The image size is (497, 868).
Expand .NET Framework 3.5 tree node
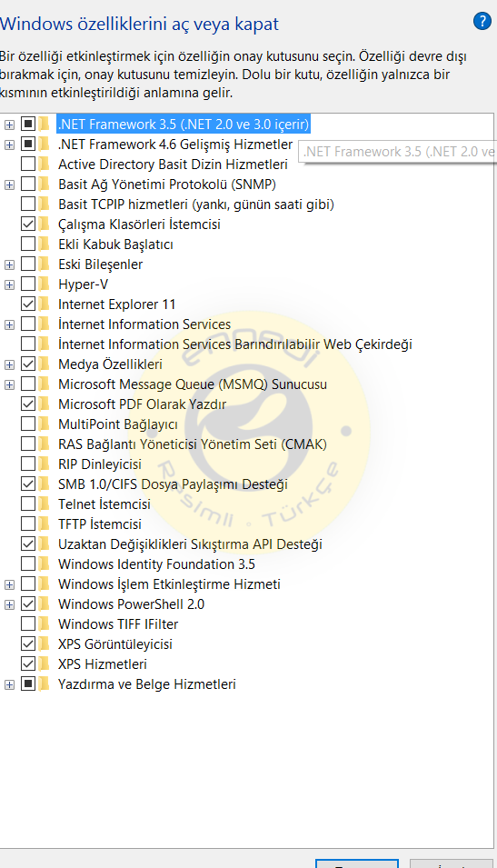pos(9,125)
